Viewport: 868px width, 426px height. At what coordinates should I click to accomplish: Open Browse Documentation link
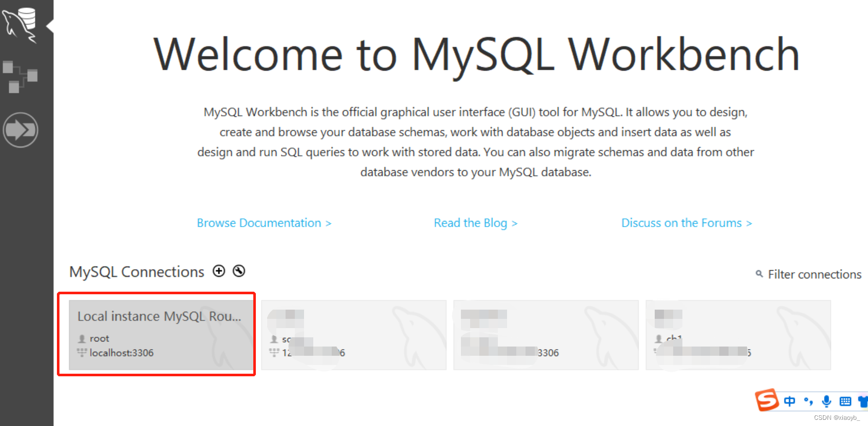point(264,223)
